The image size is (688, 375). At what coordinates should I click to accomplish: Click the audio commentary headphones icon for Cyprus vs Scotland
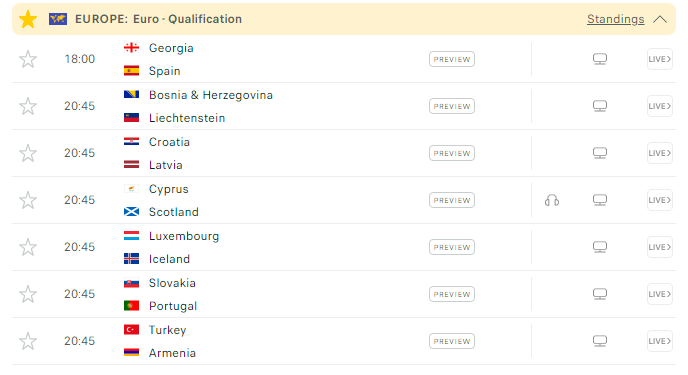point(552,200)
